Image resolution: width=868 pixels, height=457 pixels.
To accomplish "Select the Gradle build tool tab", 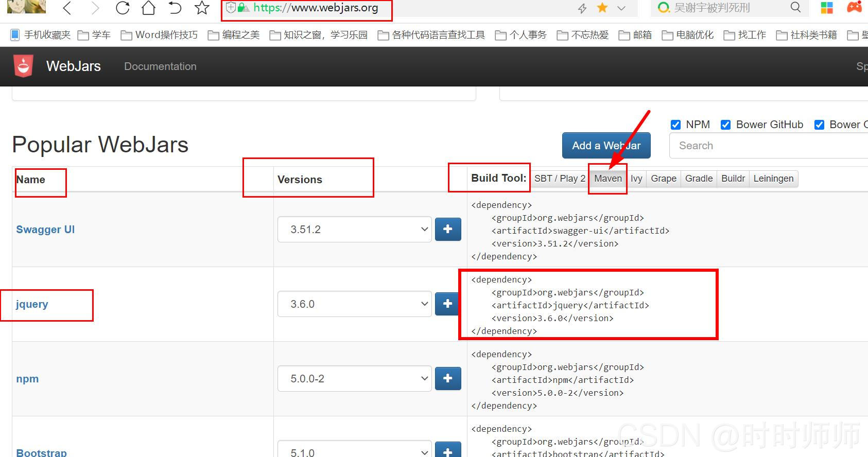I will coord(699,179).
